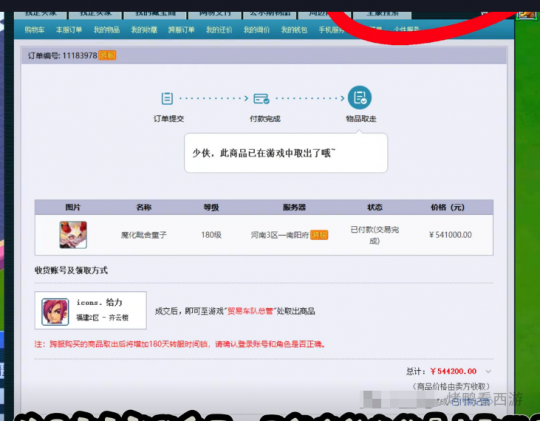This screenshot has height=421, width=540.
Task: Open the 本服订单 nav menu item
Action: 69,30
